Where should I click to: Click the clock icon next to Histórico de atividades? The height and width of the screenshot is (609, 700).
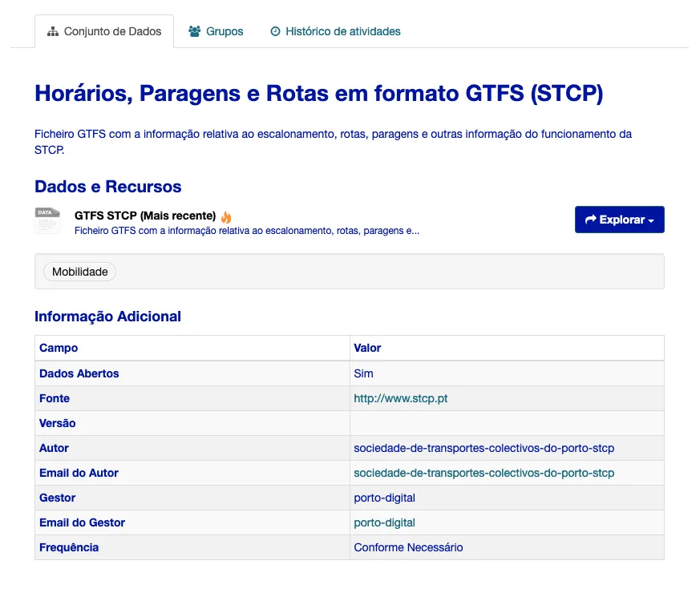point(274,31)
